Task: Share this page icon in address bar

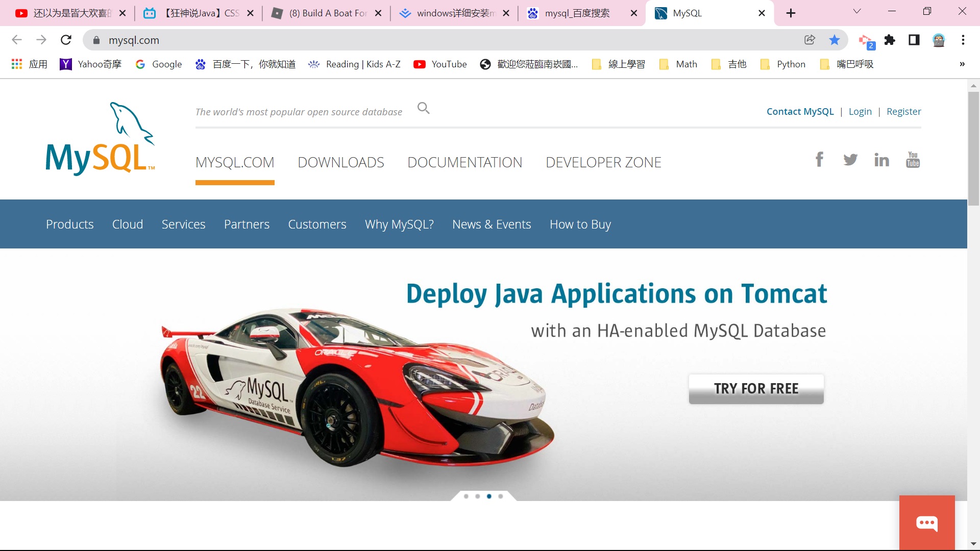Action: tap(810, 40)
